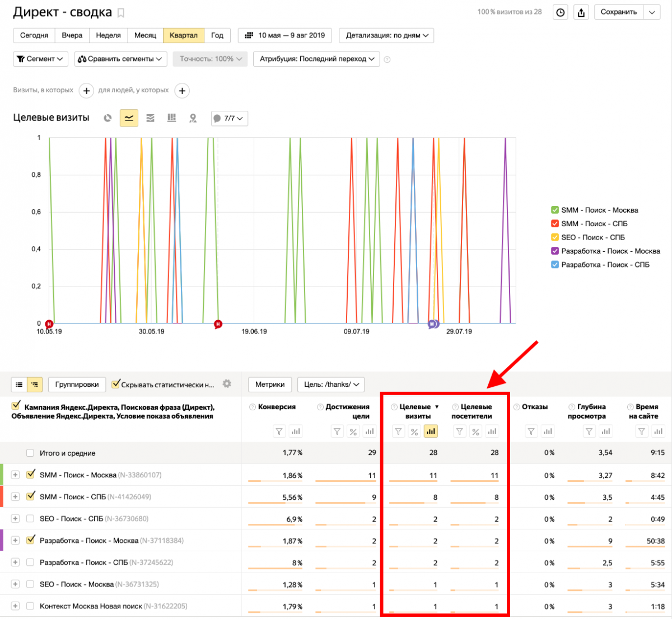Image resolution: width=672 pixels, height=619 pixels.
Task: Select the pie chart view icon
Action: click(x=108, y=118)
